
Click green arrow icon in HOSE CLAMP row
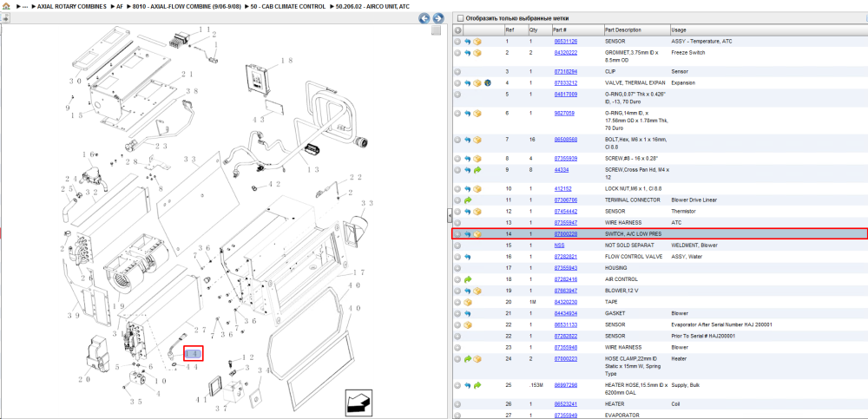(467, 358)
